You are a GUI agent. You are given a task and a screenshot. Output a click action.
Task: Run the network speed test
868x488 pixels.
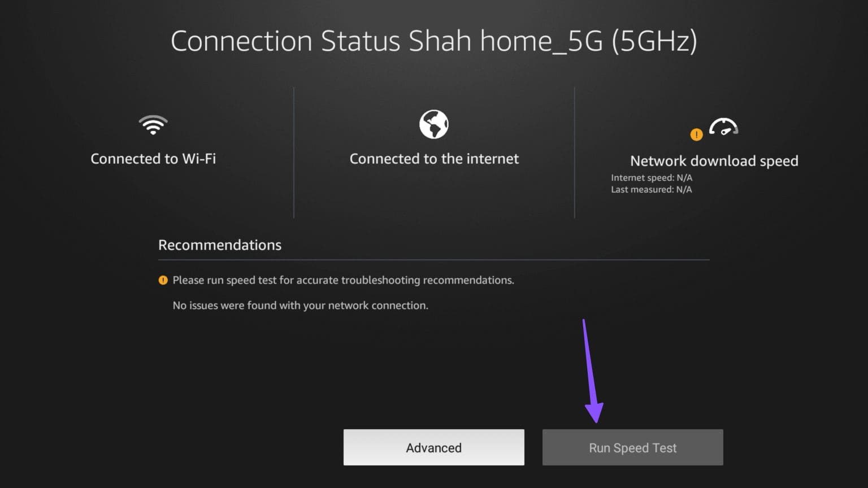click(632, 447)
